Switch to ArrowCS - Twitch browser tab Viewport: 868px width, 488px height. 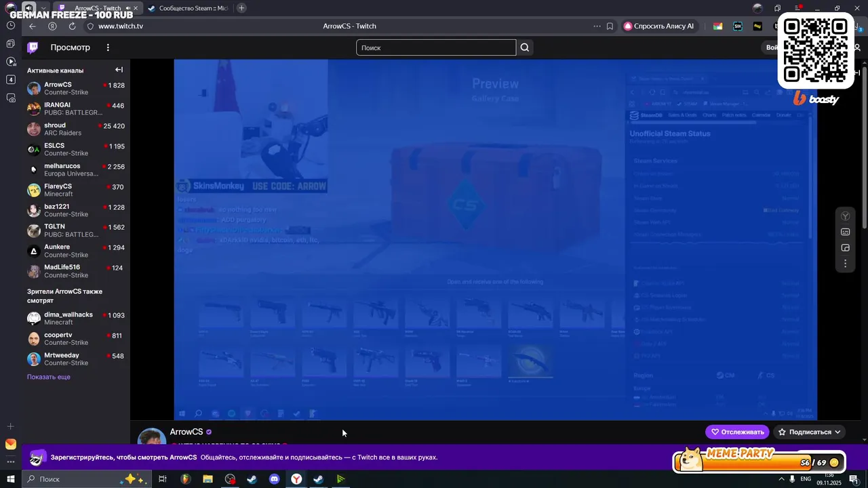(97, 8)
